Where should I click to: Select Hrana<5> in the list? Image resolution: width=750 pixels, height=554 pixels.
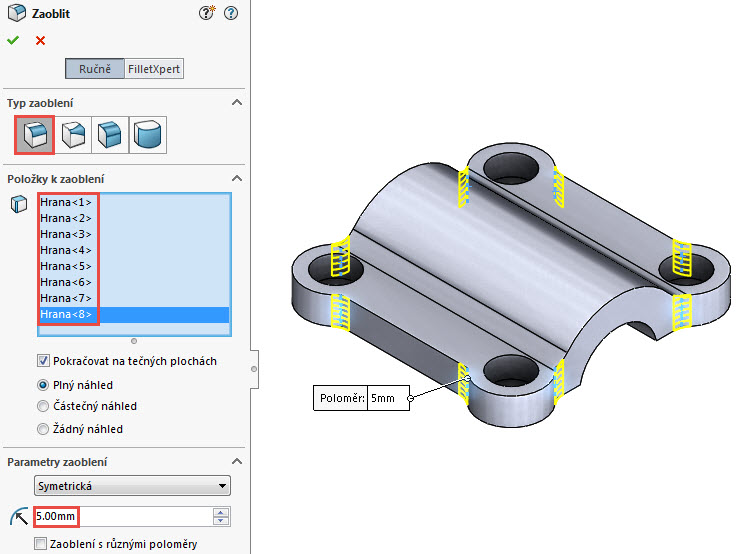134,266
